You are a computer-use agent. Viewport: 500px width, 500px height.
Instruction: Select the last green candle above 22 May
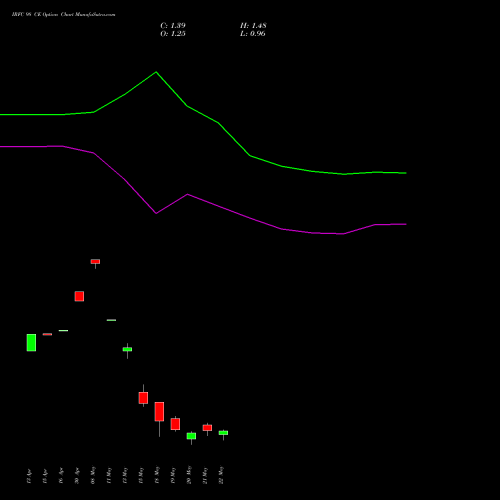click(x=223, y=433)
